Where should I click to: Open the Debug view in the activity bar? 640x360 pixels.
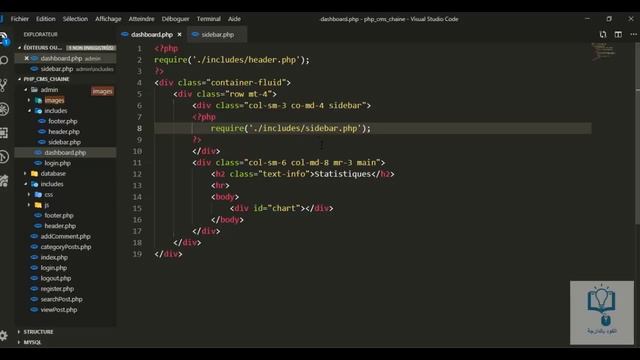(x=4, y=109)
